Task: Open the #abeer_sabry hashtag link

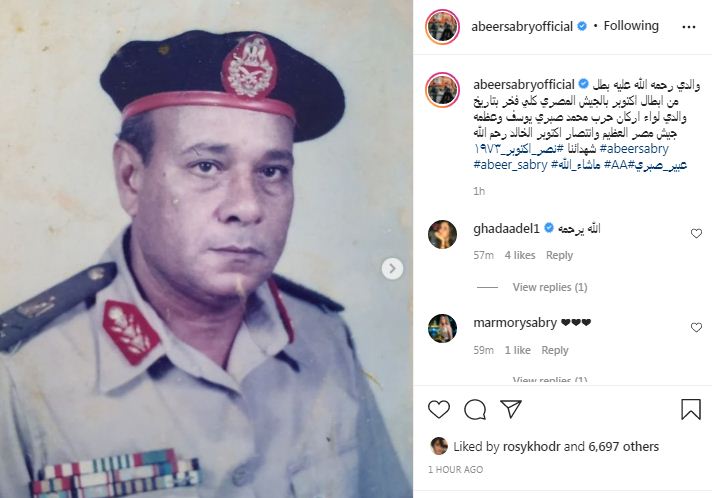Action: click(510, 165)
